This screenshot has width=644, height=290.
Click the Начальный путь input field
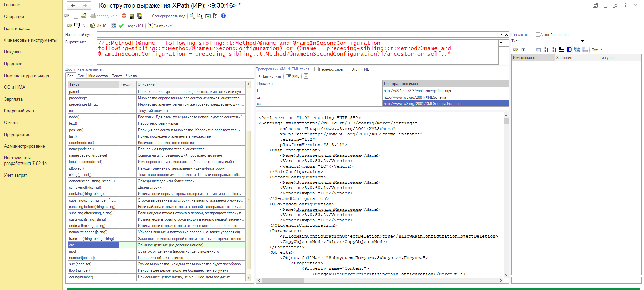coord(298,34)
